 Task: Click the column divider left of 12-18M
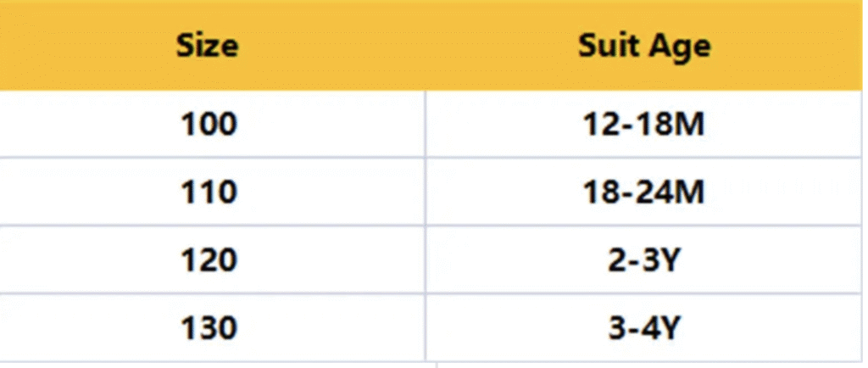point(426,125)
